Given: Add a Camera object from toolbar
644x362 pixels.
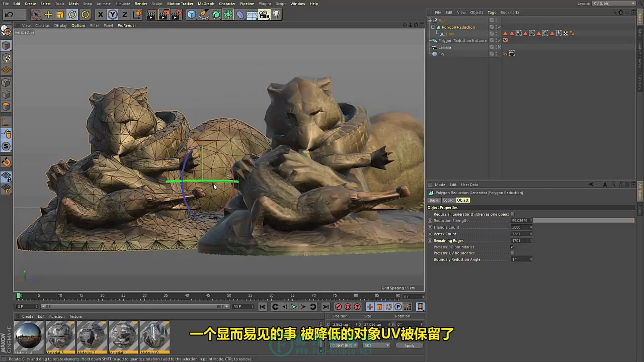Looking at the screenshot, I should click(x=264, y=15).
